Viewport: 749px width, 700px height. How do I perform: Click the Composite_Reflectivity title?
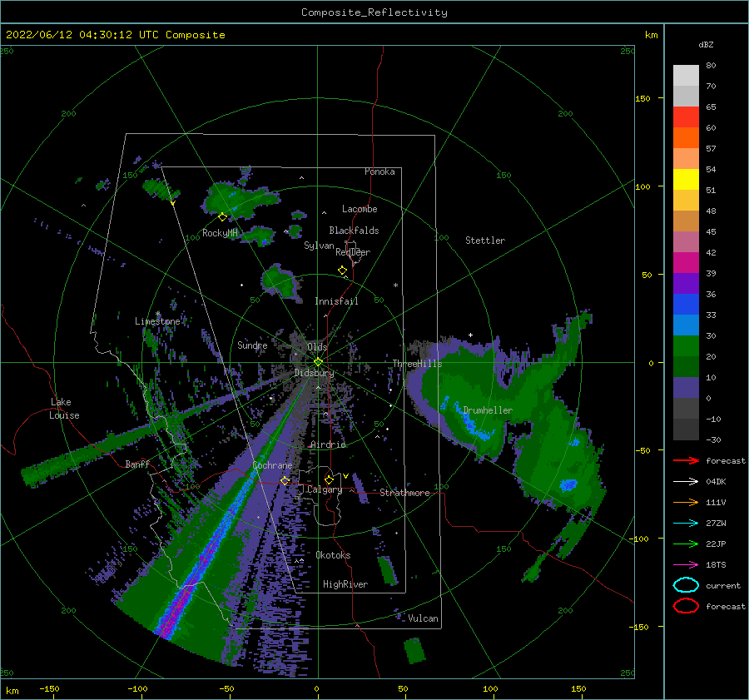click(x=374, y=12)
